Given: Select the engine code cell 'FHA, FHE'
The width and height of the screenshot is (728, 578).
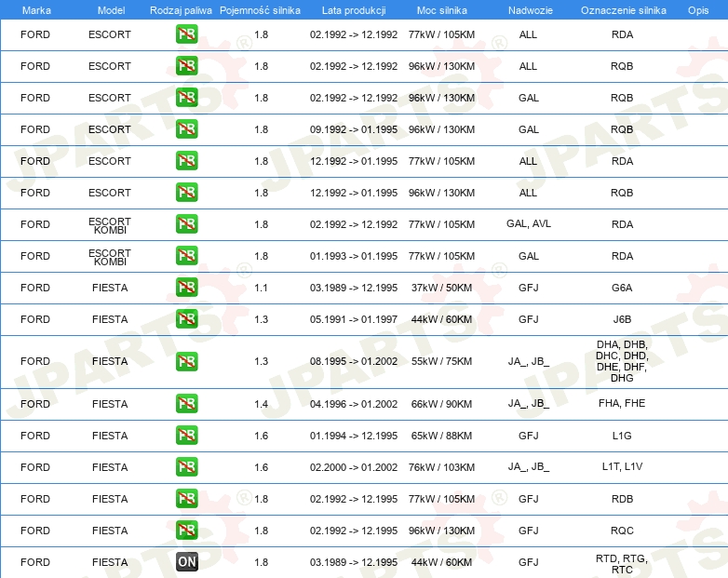Looking at the screenshot, I should (x=622, y=403).
